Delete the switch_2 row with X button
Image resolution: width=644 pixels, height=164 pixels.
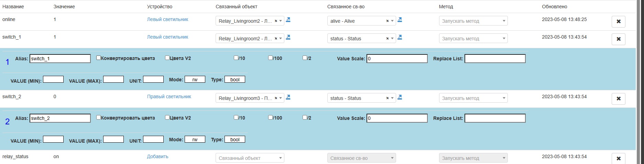click(618, 99)
